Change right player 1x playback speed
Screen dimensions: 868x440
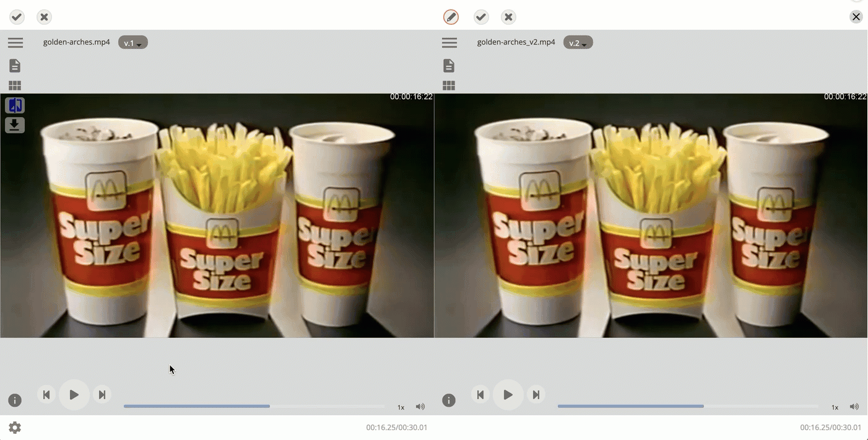pyautogui.click(x=835, y=407)
